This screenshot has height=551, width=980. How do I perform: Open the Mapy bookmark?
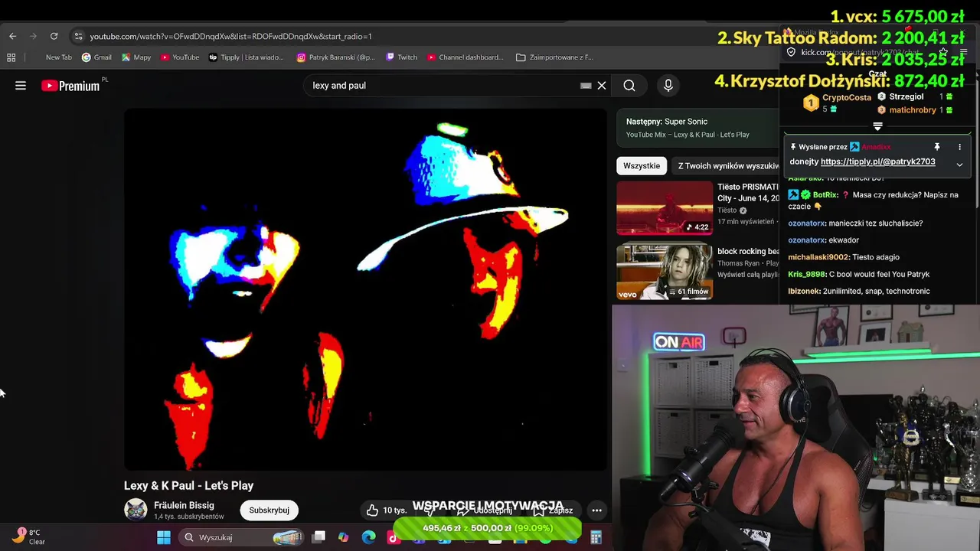tap(136, 57)
